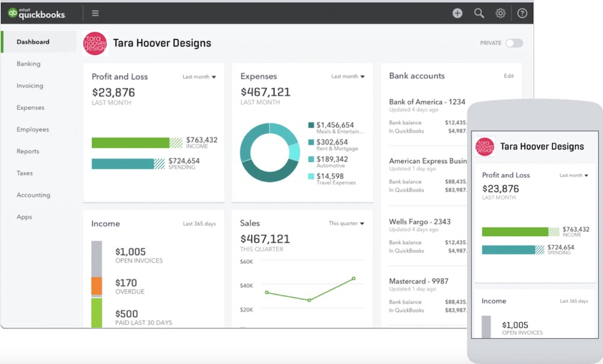Click the first data point on the Sales chart

click(267, 292)
